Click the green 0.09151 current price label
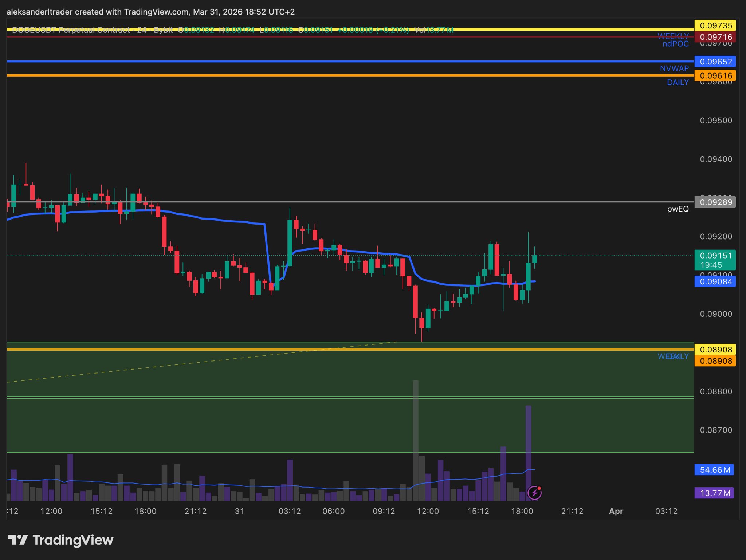This screenshot has height=560, width=746. (715, 260)
